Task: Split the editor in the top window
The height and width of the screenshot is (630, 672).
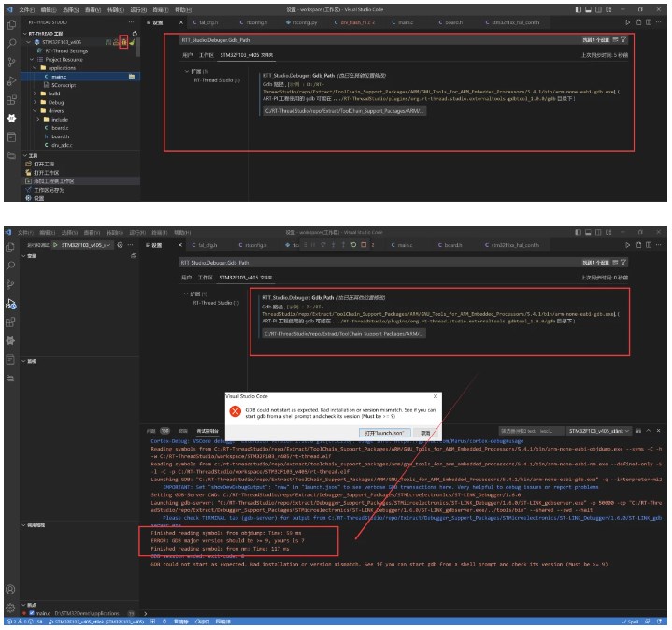Action: point(649,22)
